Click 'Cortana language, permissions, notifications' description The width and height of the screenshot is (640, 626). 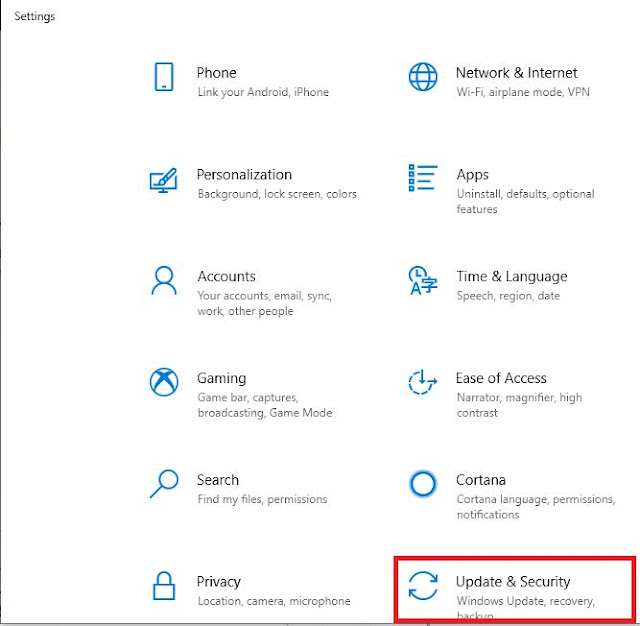[536, 506]
